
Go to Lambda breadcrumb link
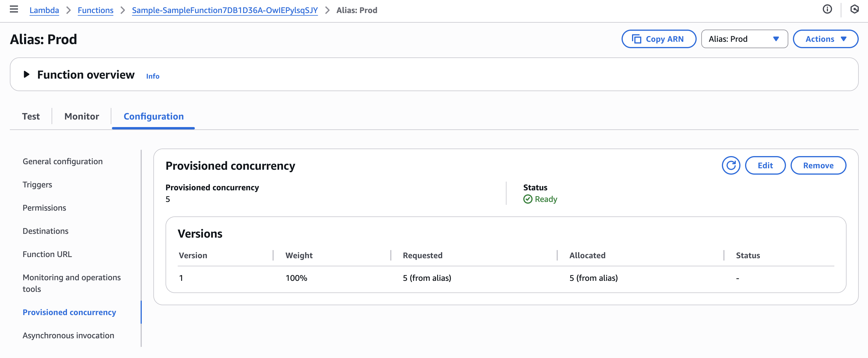[44, 10]
